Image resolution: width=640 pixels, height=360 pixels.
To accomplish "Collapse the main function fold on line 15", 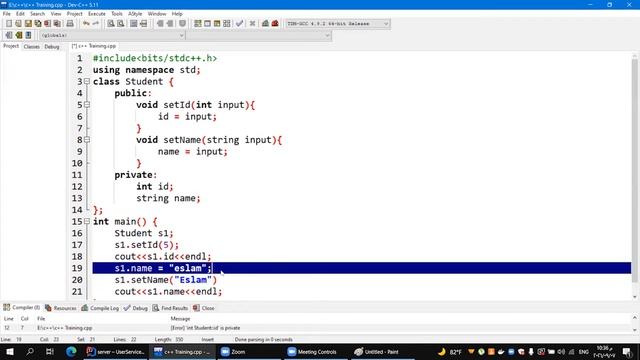I will 87,221.
